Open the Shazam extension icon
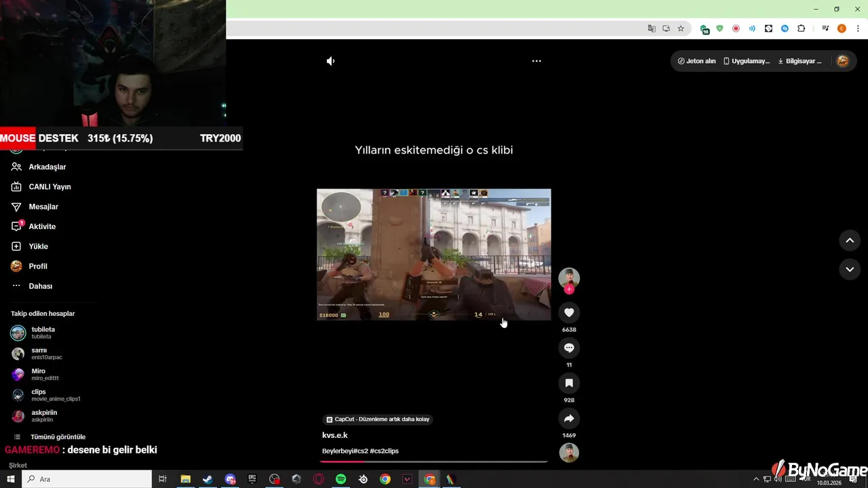 coord(785,28)
